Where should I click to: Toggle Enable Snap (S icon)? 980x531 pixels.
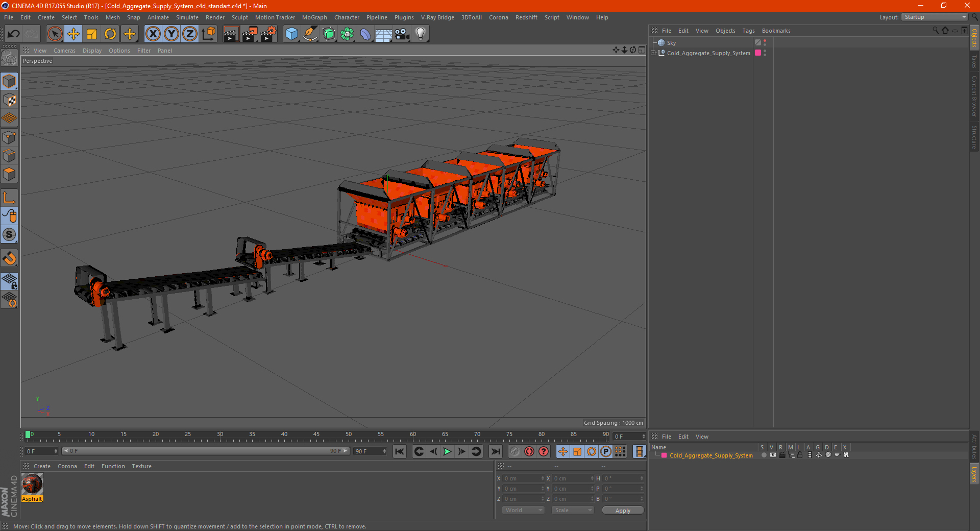(x=9, y=235)
